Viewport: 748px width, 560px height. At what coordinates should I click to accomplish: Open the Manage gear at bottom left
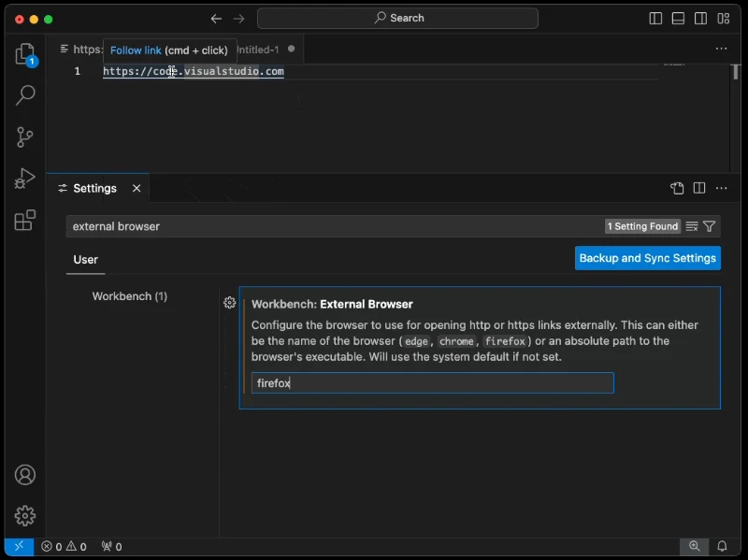pyautogui.click(x=25, y=515)
